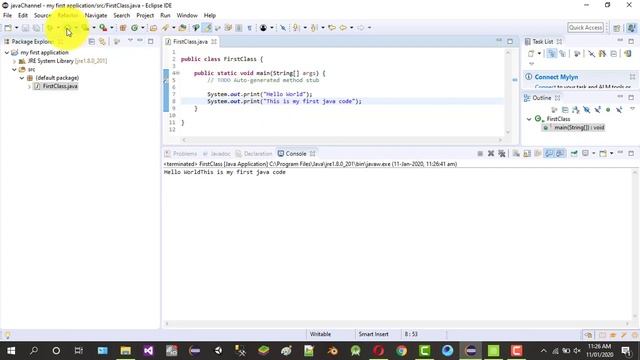The image size is (640, 360).
Task: Click Collapse All in Package Explorer
Action: [x=91, y=42]
